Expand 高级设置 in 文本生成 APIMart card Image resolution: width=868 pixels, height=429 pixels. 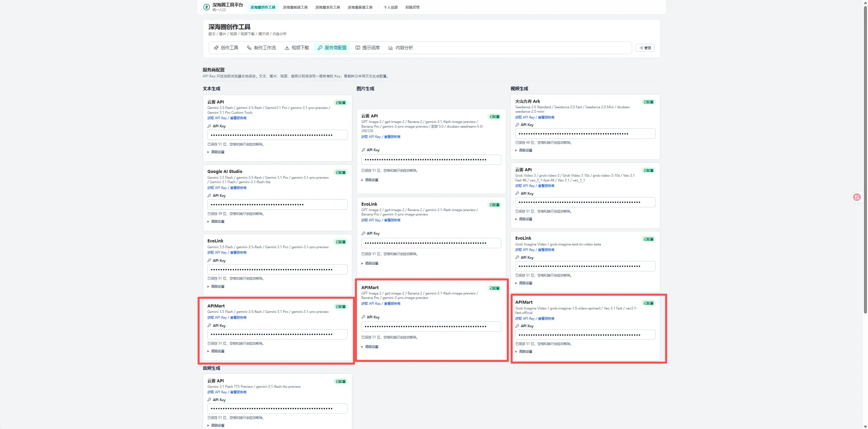216,351
